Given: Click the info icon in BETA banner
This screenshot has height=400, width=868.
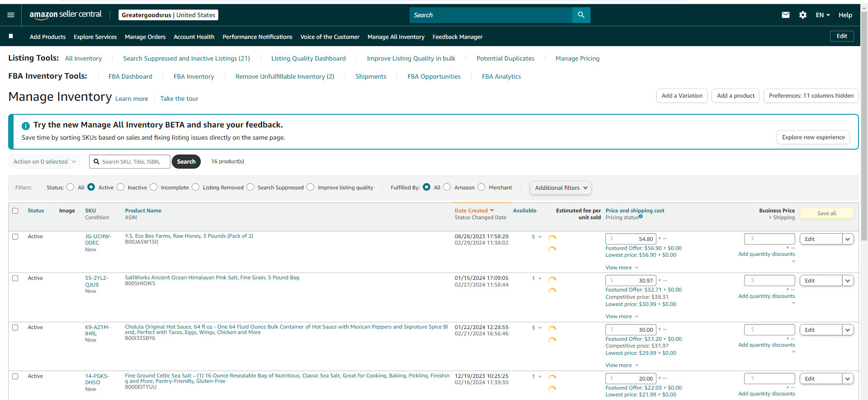Looking at the screenshot, I should point(26,126).
